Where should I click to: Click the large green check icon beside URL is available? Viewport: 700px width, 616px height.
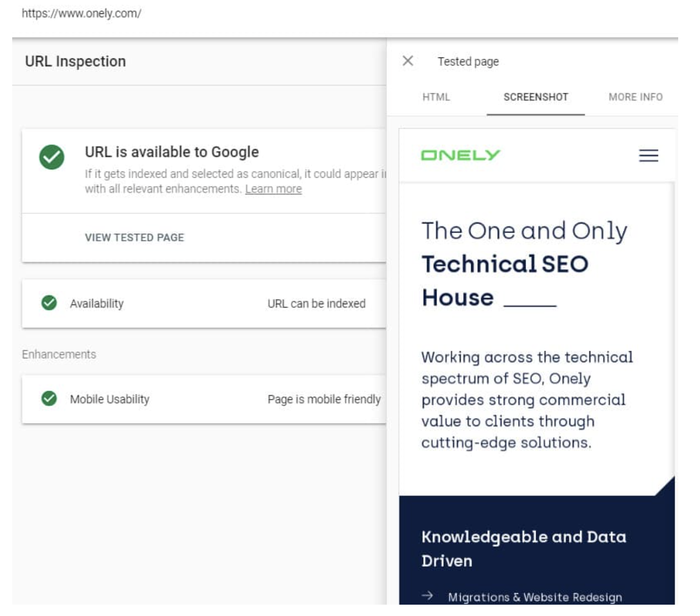(x=51, y=157)
